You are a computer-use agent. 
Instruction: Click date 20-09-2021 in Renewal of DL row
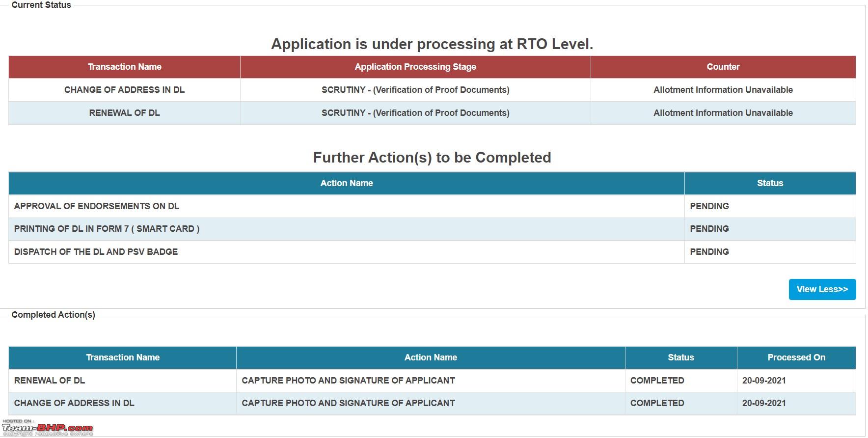coord(764,381)
